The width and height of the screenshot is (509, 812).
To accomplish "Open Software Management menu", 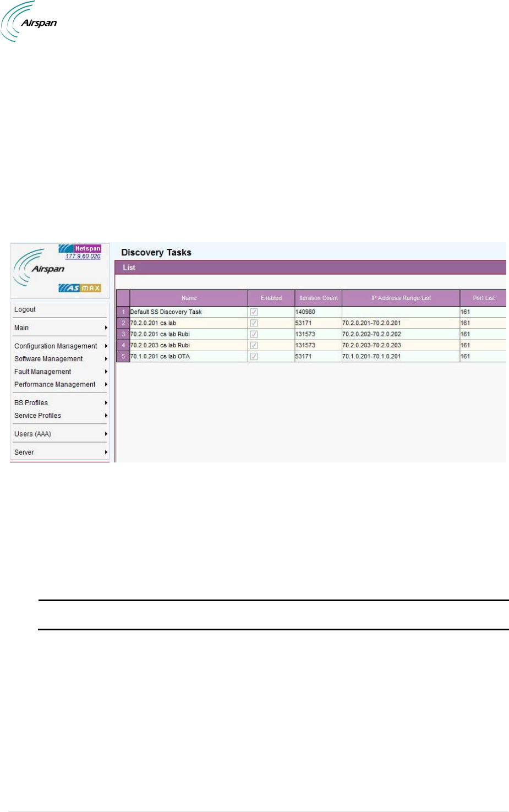I will (48, 358).
